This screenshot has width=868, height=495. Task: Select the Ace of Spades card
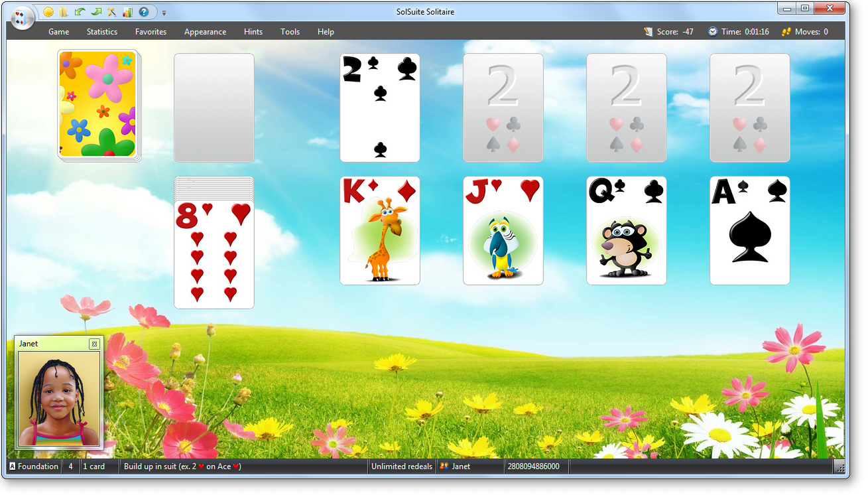pos(749,230)
